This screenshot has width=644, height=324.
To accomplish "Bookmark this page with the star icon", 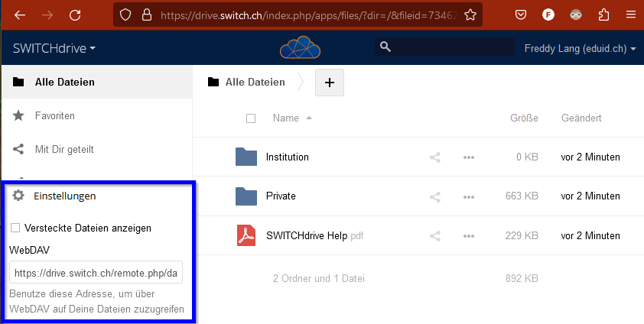I will pos(470,15).
